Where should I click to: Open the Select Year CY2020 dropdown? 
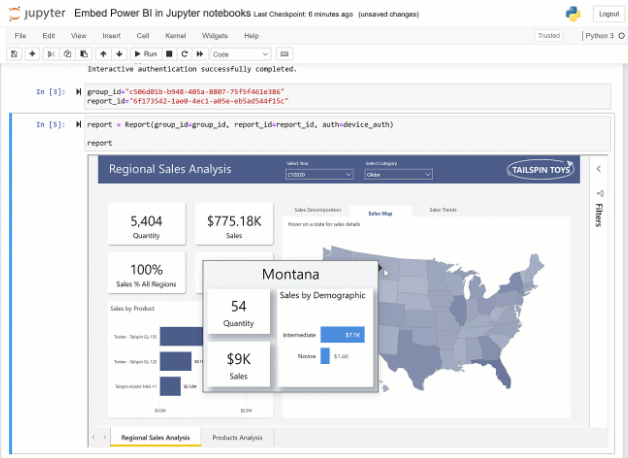pyautogui.click(x=319, y=175)
